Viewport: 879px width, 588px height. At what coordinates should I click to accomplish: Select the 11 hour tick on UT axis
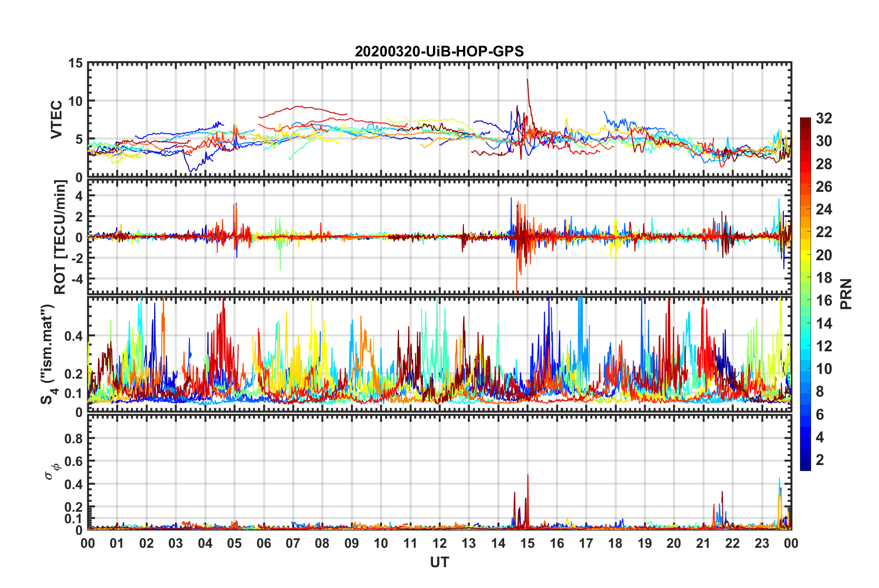point(410,543)
